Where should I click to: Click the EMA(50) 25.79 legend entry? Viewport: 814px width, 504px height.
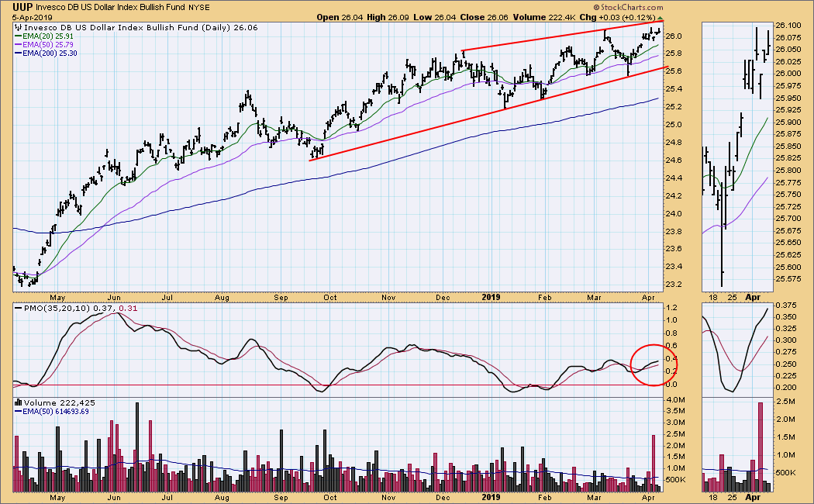(48, 45)
